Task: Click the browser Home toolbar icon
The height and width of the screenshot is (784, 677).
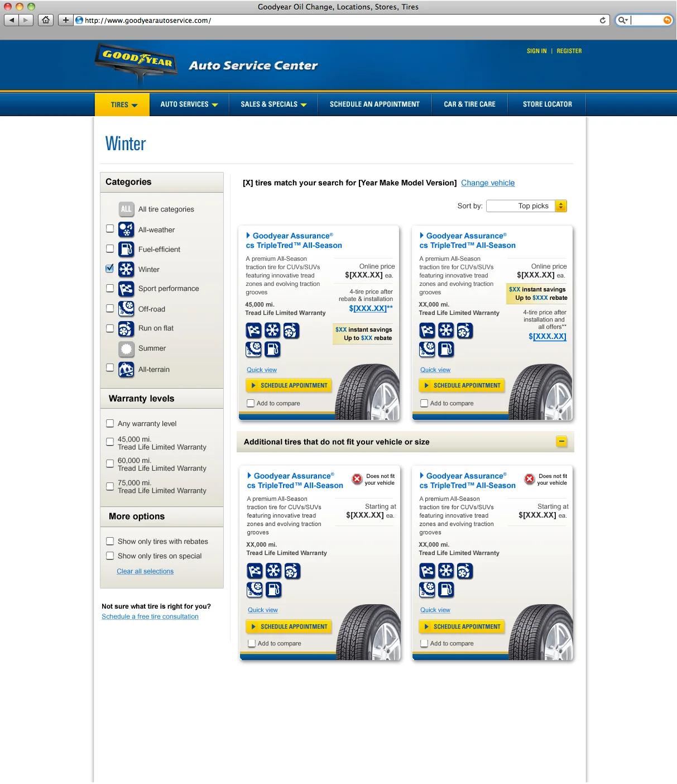Action: click(x=46, y=20)
